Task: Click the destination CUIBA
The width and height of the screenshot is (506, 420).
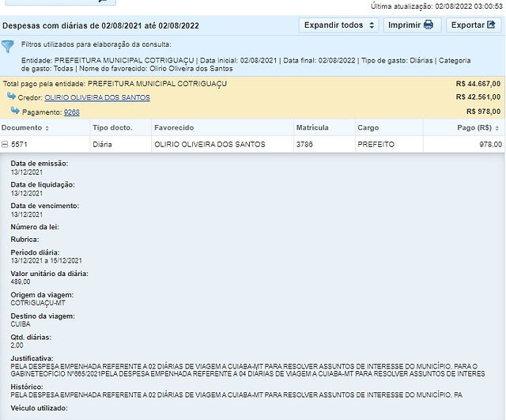Action: pyautogui.click(x=21, y=324)
